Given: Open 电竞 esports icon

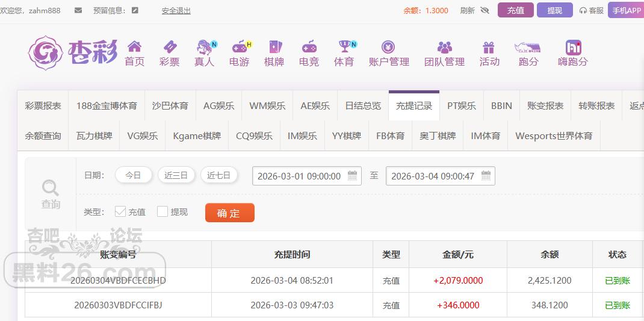Looking at the screenshot, I should click(309, 46).
